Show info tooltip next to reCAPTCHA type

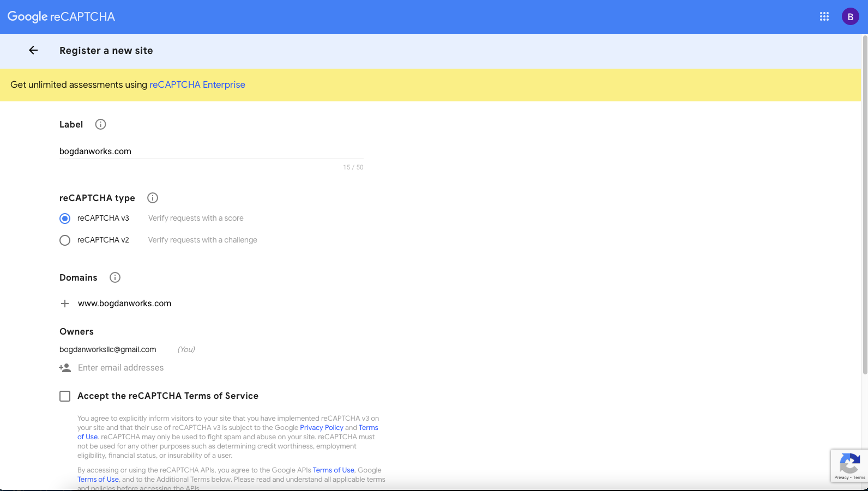coord(153,198)
